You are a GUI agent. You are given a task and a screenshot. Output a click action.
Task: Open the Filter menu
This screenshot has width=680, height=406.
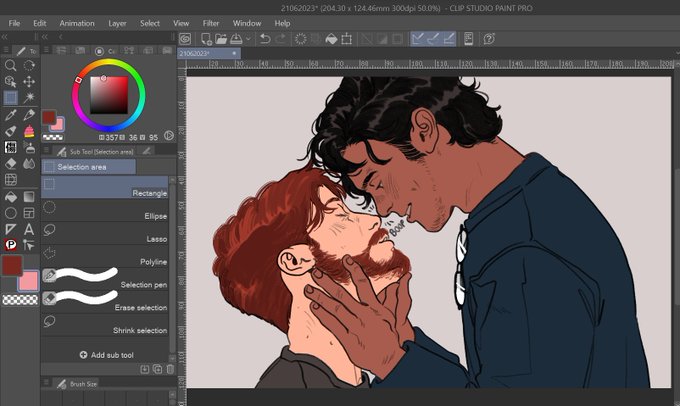(211, 23)
